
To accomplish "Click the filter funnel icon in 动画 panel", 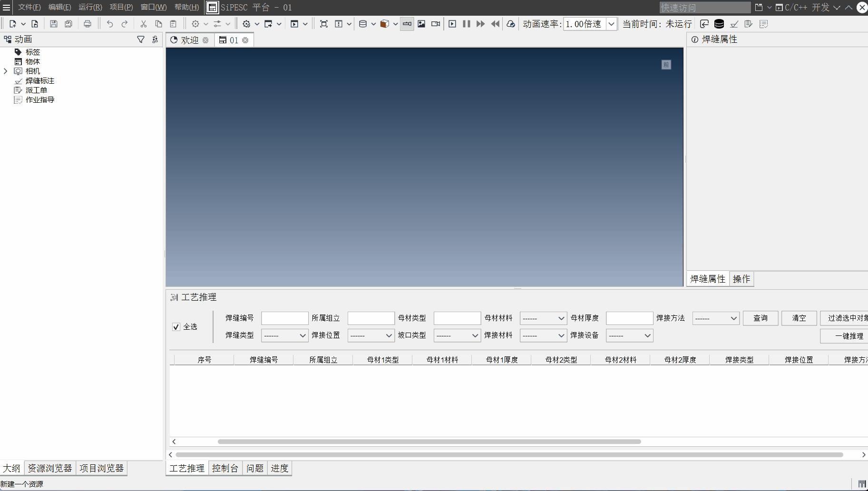I will pos(141,39).
